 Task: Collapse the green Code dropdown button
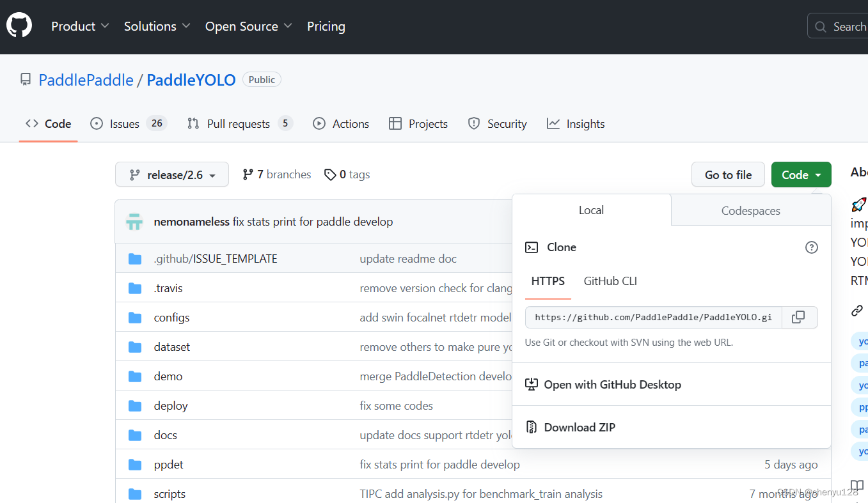click(x=801, y=174)
